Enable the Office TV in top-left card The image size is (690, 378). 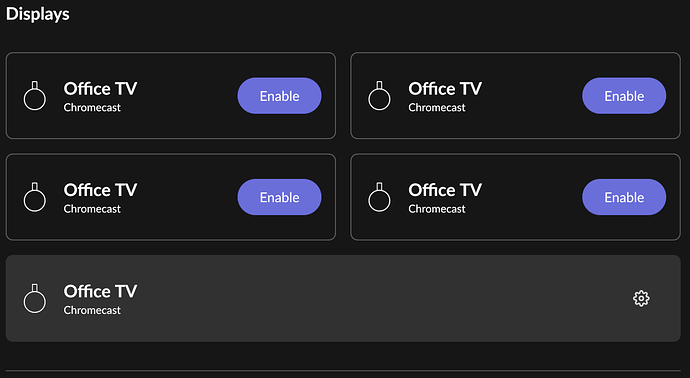point(279,95)
